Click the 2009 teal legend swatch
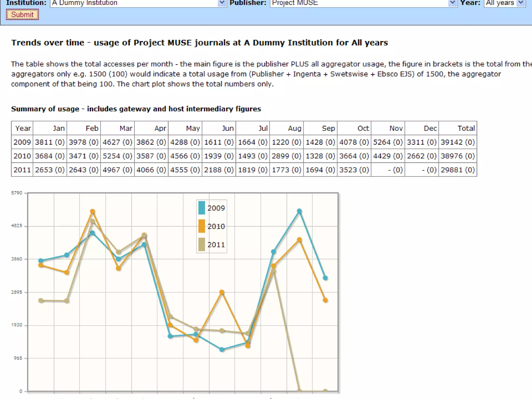This screenshot has width=532, height=399. click(x=202, y=208)
